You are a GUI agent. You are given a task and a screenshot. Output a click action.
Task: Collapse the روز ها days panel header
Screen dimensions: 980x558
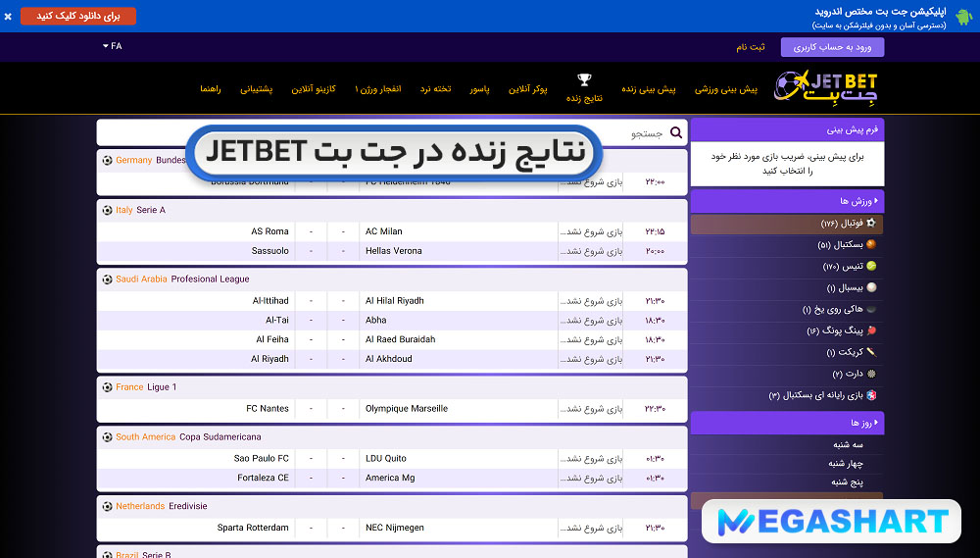pos(787,423)
